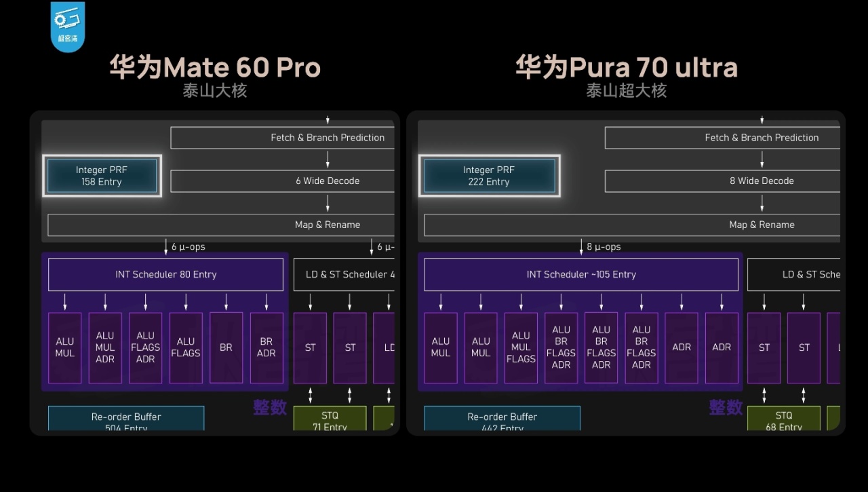Select the Integer PRF 158 Entry block
This screenshot has width=868, height=492.
tap(102, 176)
